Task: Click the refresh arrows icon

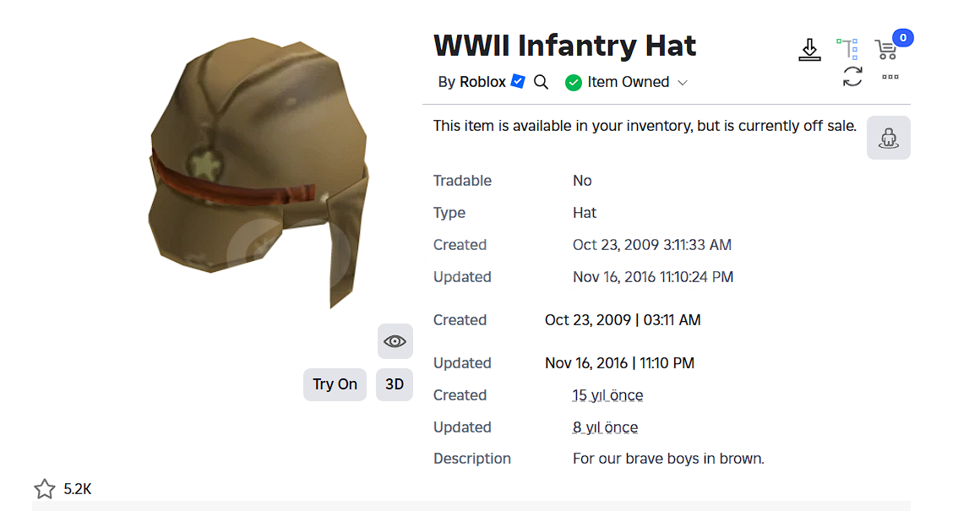Action: [x=852, y=77]
